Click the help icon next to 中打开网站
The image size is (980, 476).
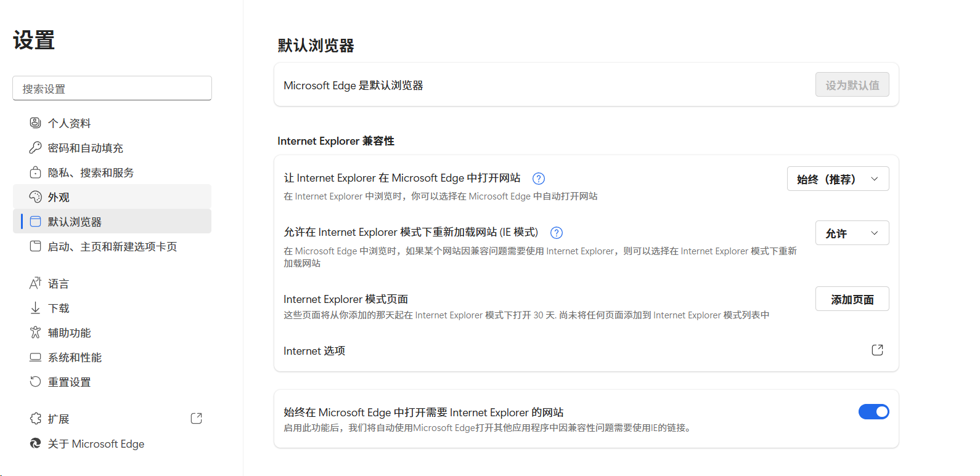(539, 179)
